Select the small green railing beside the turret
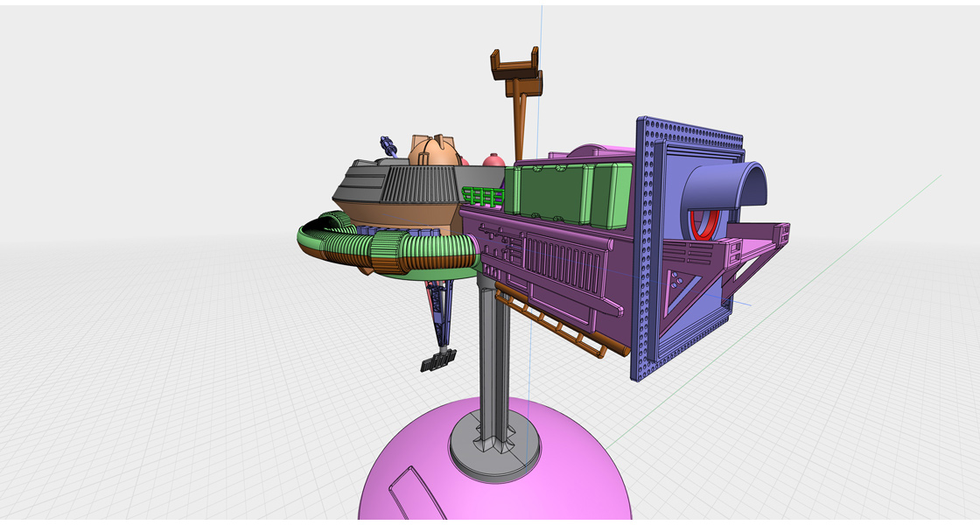The height and width of the screenshot is (525, 980). [482, 195]
